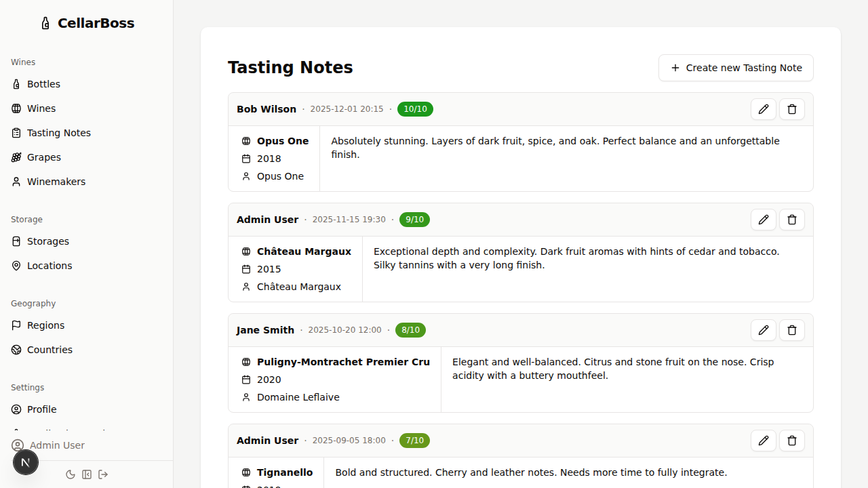Delete Jane Smith's note via trash icon

click(791, 330)
